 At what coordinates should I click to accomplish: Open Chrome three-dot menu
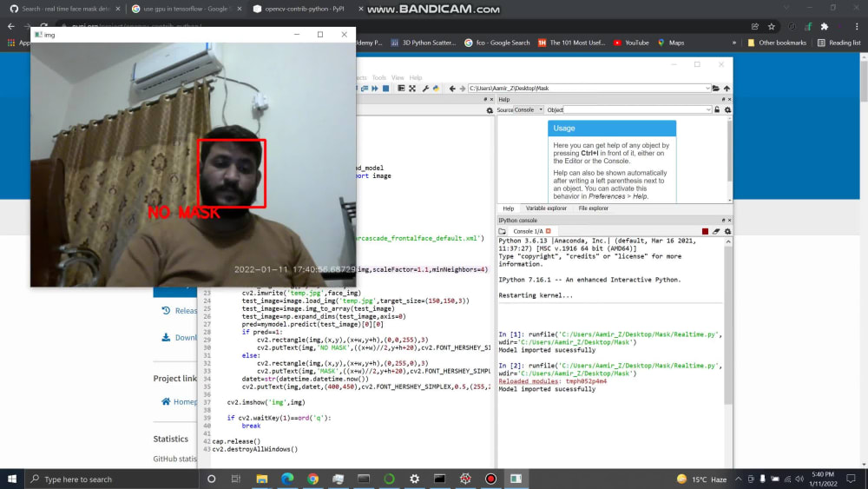tap(857, 26)
